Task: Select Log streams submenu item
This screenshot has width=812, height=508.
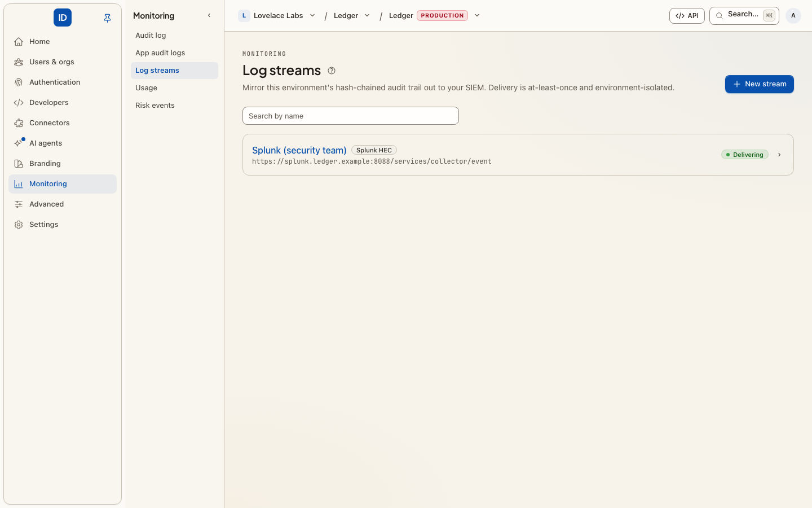Action: coord(174,71)
